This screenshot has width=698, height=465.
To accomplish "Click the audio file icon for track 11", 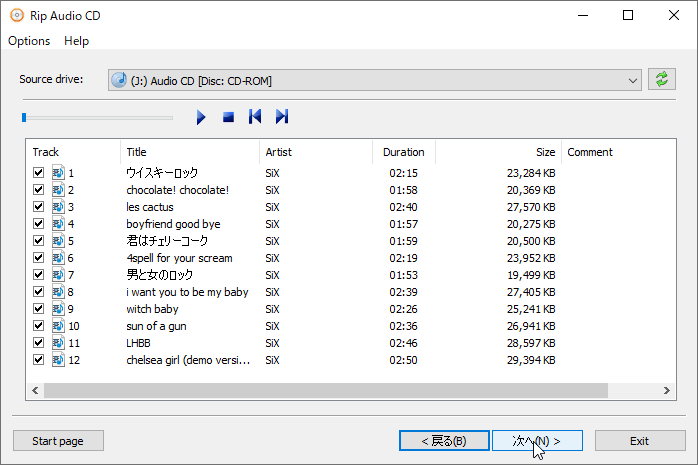I will (x=58, y=343).
